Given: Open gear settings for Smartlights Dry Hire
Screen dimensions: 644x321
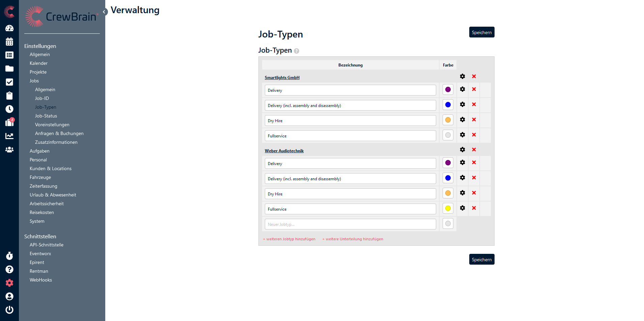Looking at the screenshot, I should click(x=463, y=120).
